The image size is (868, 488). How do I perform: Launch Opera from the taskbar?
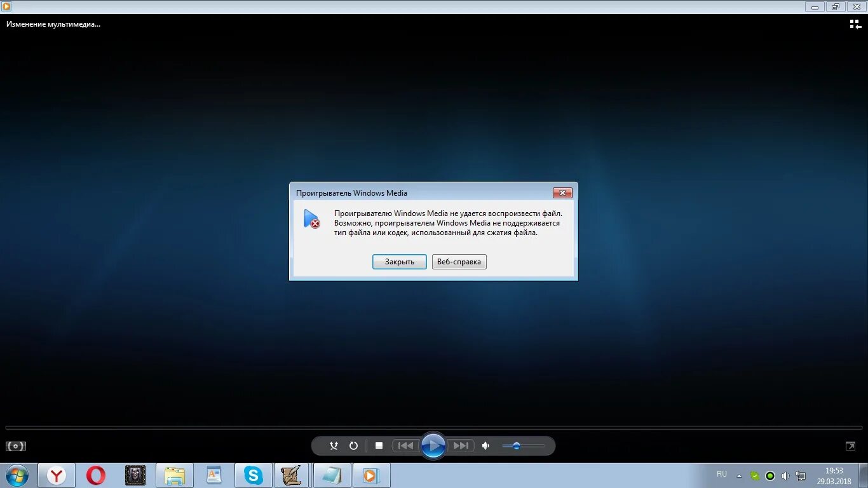pyautogui.click(x=96, y=475)
